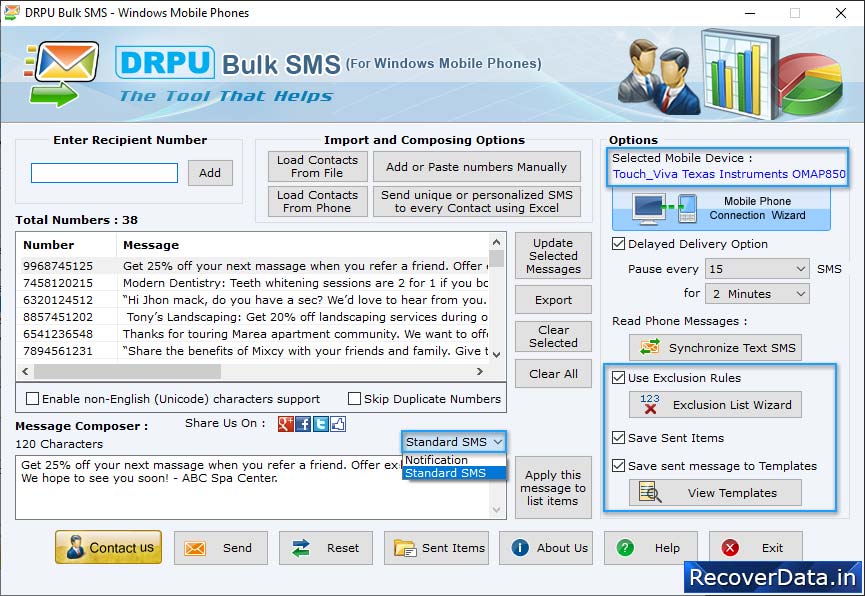This screenshot has height=596, width=865.
Task: Select row with number 6541236548
Action: (x=255, y=334)
